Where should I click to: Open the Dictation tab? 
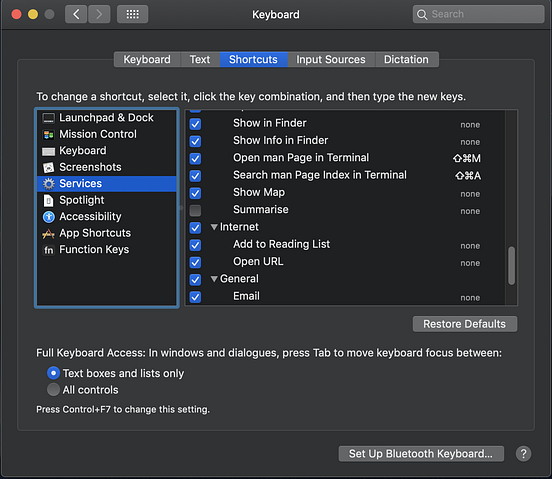(406, 59)
